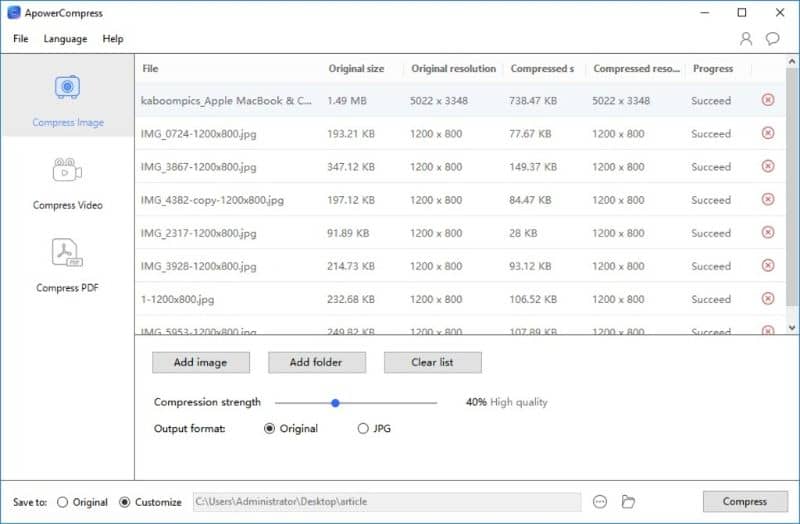800x524 pixels.
Task: Click the ApowerCompress app logo
Action: tap(14, 13)
